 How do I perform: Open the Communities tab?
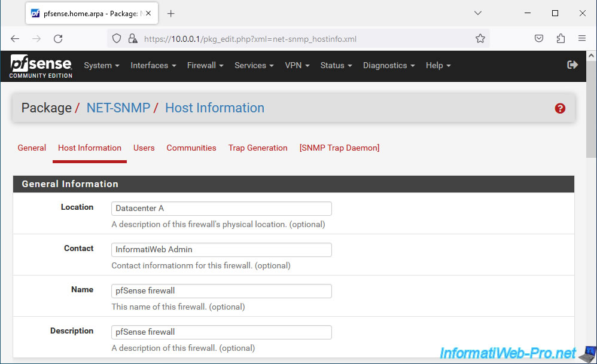point(191,148)
